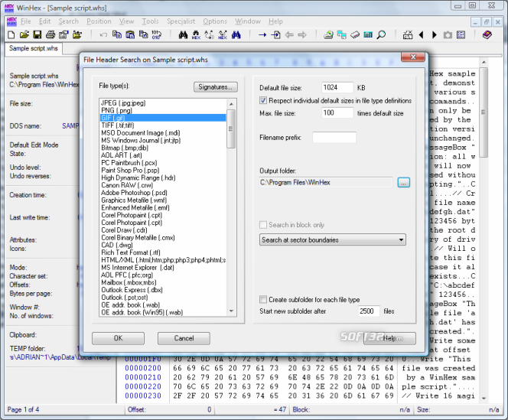Click the purple help book icon
Screen dimensions: 508x420
(x=487, y=34)
